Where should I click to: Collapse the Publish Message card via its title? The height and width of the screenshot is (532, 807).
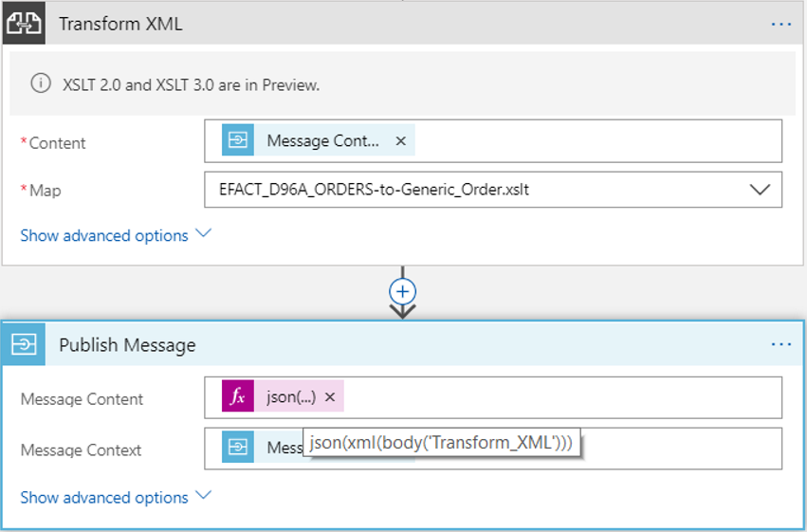pyautogui.click(x=127, y=345)
